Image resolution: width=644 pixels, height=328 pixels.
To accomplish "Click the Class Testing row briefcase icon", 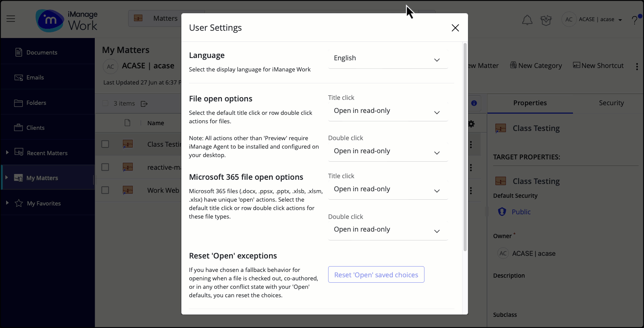I will coord(128,144).
